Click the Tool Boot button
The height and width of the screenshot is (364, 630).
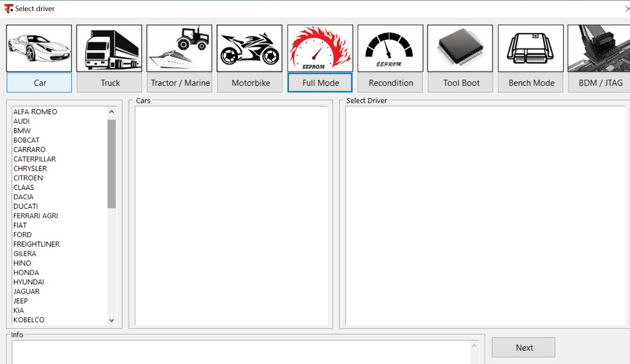[x=461, y=83]
